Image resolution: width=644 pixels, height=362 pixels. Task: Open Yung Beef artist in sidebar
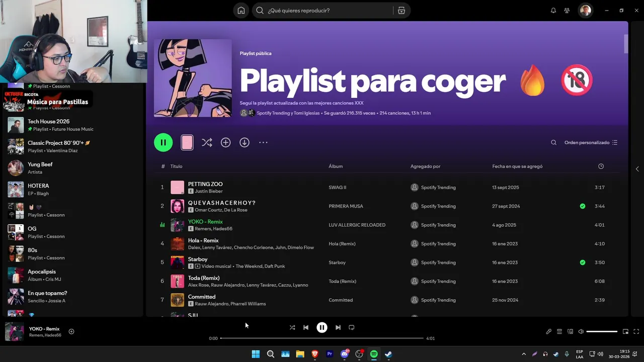point(73,168)
